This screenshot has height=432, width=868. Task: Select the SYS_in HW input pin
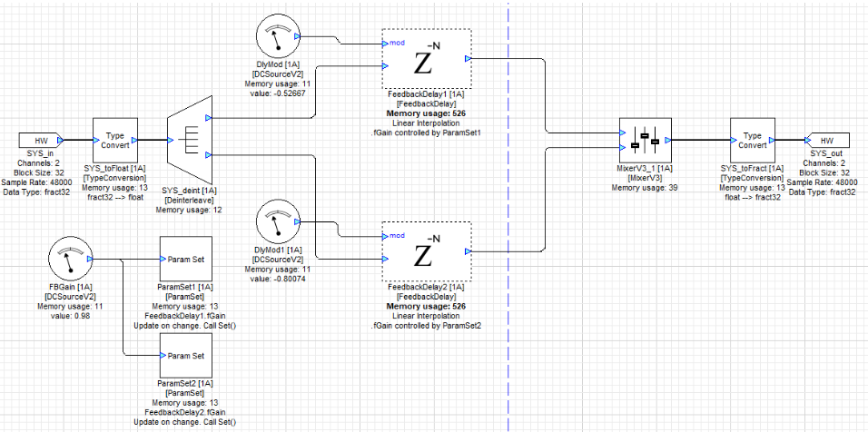(x=41, y=141)
